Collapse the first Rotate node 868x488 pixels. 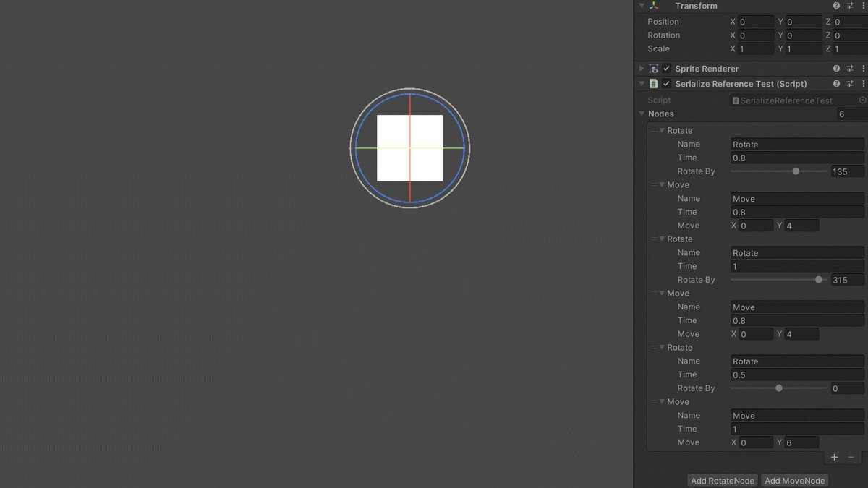[x=662, y=131]
